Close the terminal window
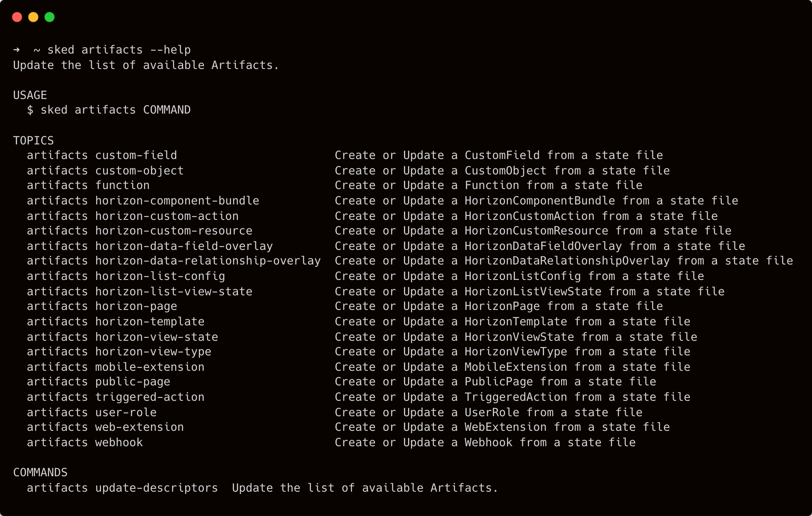This screenshot has height=516, width=812. click(17, 17)
